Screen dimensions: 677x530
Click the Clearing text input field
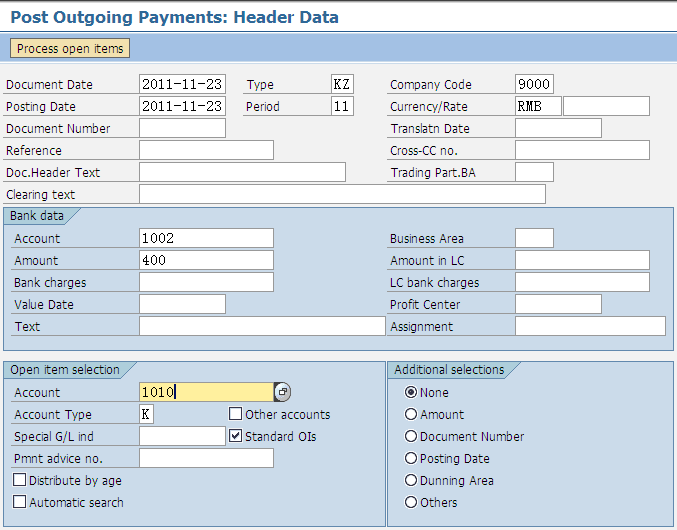(x=342, y=194)
